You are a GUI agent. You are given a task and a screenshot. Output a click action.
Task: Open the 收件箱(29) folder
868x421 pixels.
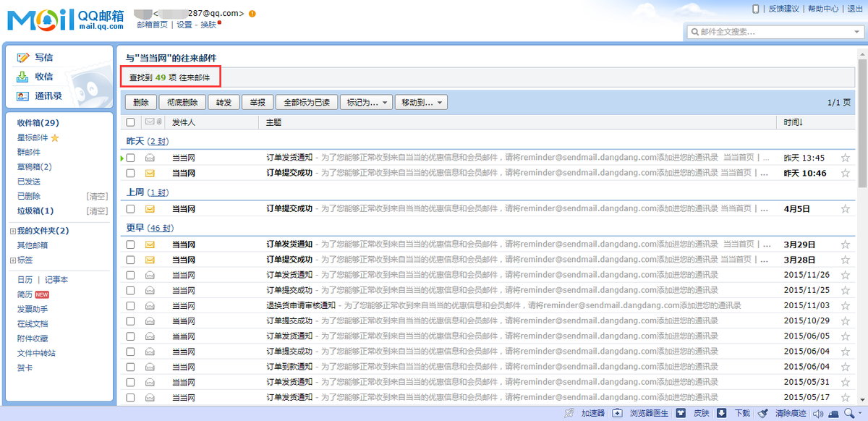pyautogui.click(x=38, y=123)
